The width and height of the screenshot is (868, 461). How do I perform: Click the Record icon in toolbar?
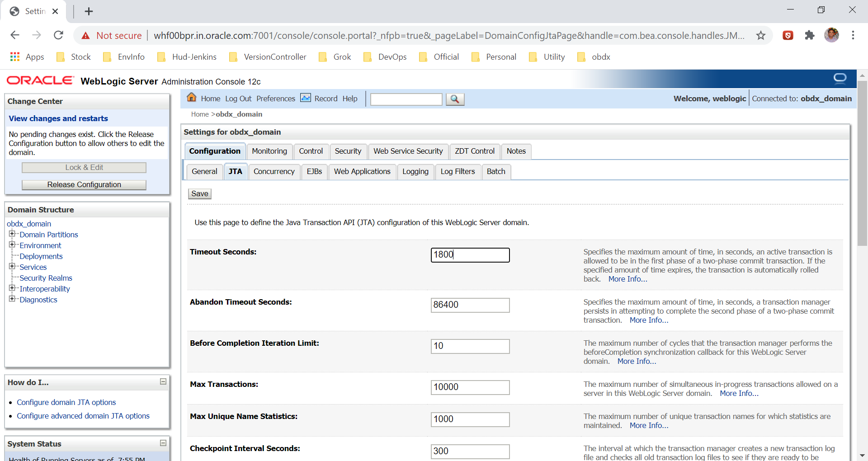[306, 98]
